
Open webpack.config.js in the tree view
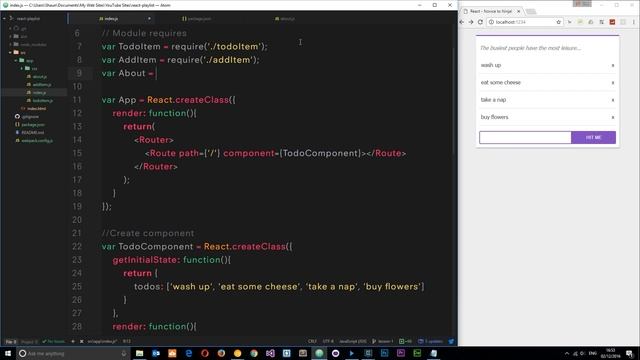point(37,140)
